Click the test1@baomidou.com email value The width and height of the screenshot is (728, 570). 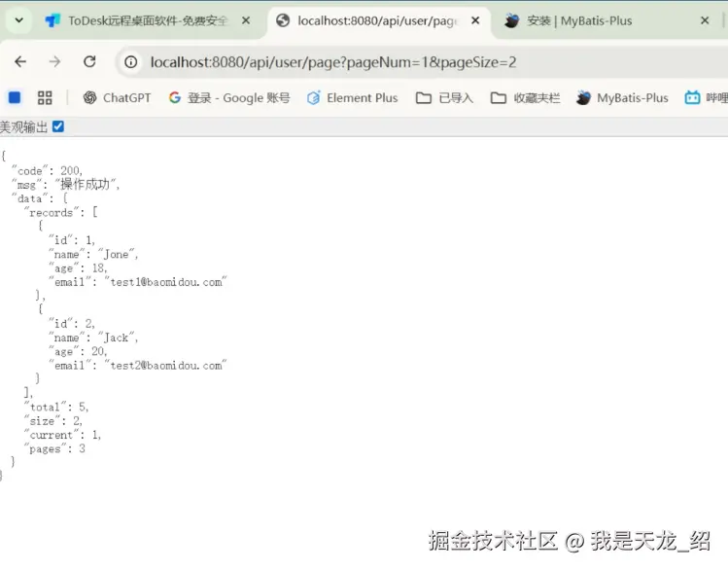[165, 282]
